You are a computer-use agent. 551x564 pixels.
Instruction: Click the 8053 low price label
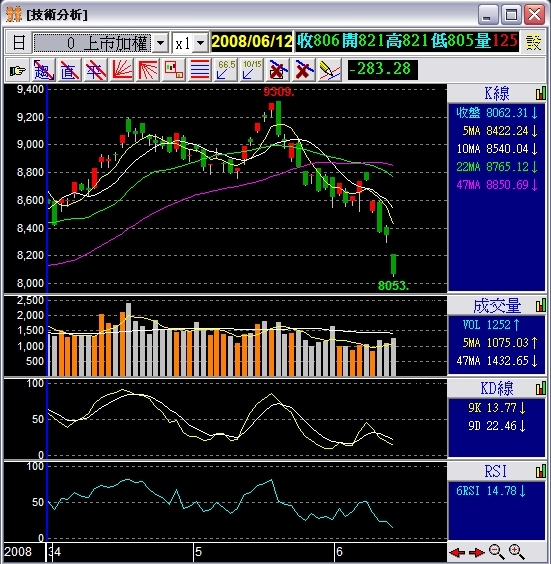click(393, 286)
